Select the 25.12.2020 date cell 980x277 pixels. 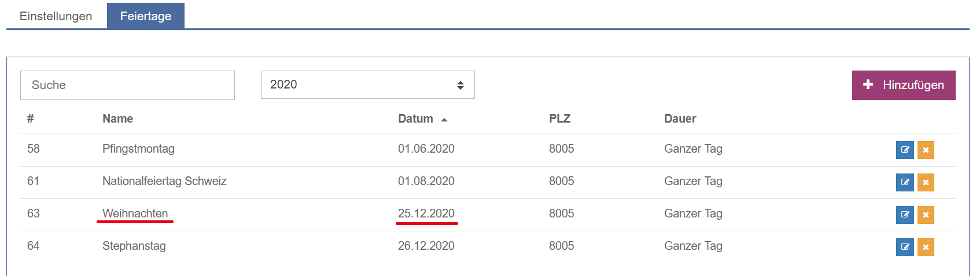(426, 213)
